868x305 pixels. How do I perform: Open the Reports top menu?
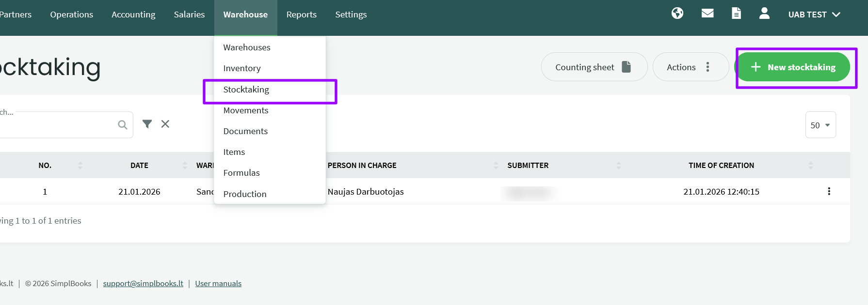click(x=302, y=15)
